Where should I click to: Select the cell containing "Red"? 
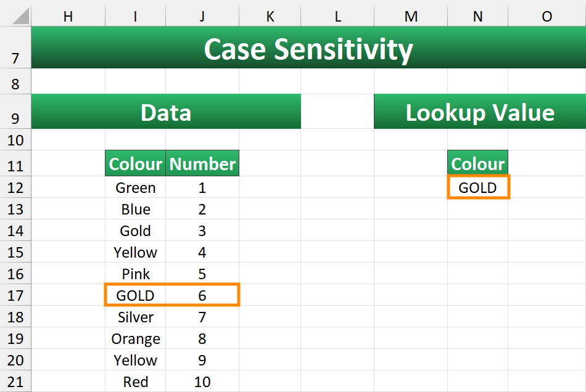136,382
